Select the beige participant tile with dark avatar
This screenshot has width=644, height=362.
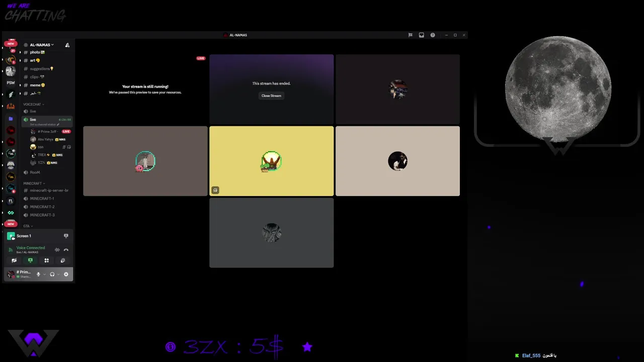[x=397, y=161]
